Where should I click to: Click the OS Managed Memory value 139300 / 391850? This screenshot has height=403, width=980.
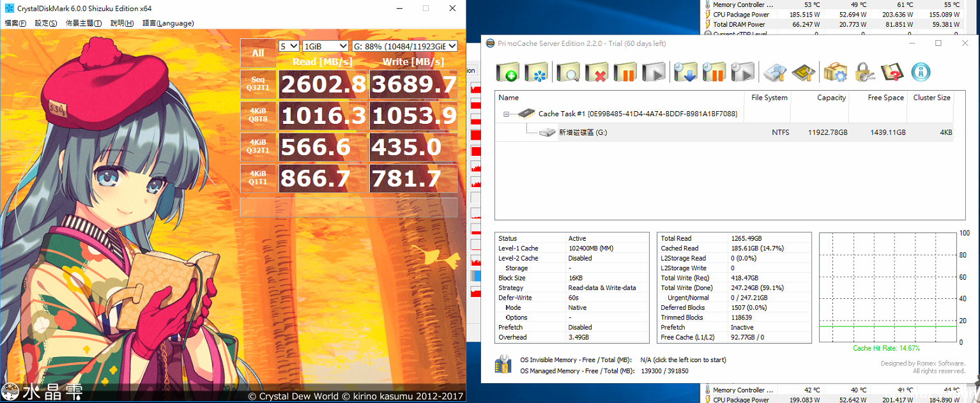[664, 371]
